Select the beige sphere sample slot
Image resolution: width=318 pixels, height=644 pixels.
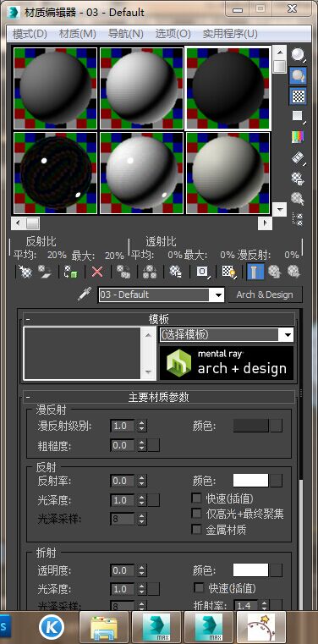(x=228, y=173)
